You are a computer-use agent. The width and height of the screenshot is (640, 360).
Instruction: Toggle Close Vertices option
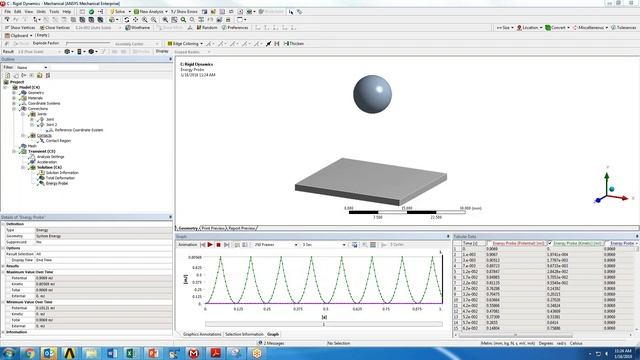tap(55, 28)
